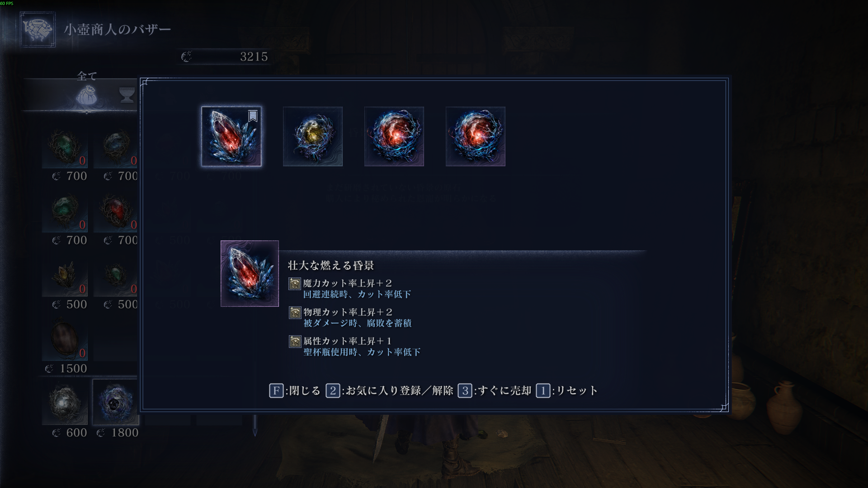Select the dark blue orb costing 1800
This screenshot has height=488, width=868.
coord(116,402)
